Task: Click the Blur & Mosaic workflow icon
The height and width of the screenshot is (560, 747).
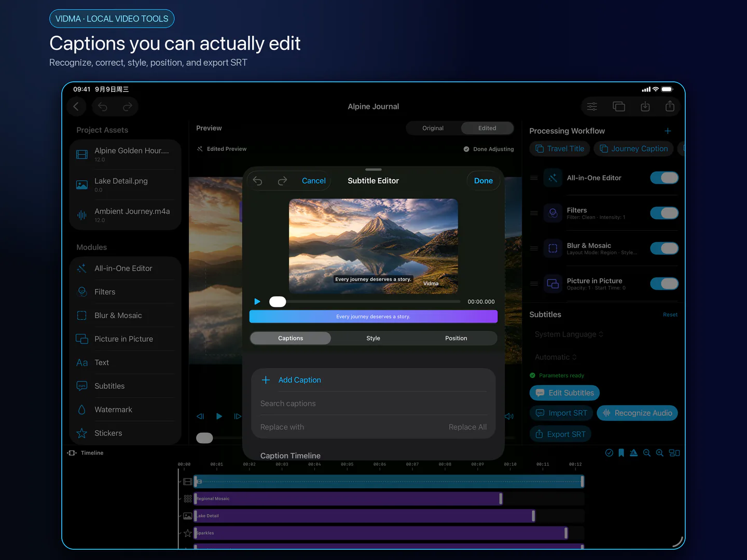Action: tap(553, 248)
